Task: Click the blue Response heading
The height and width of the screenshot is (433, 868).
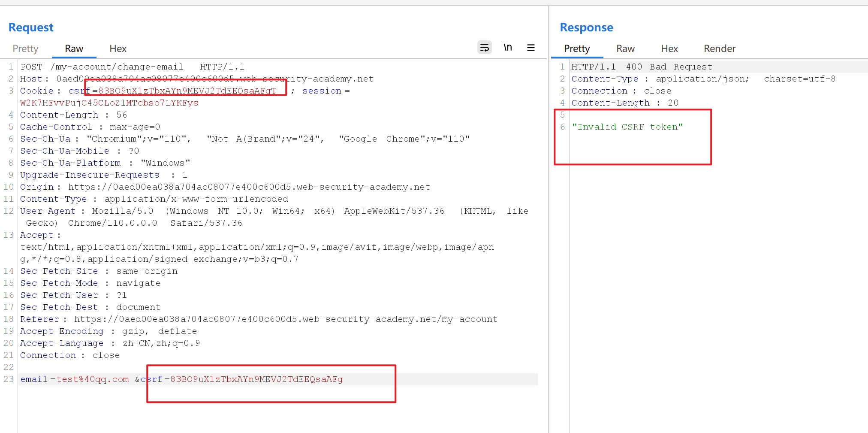Action: click(586, 27)
